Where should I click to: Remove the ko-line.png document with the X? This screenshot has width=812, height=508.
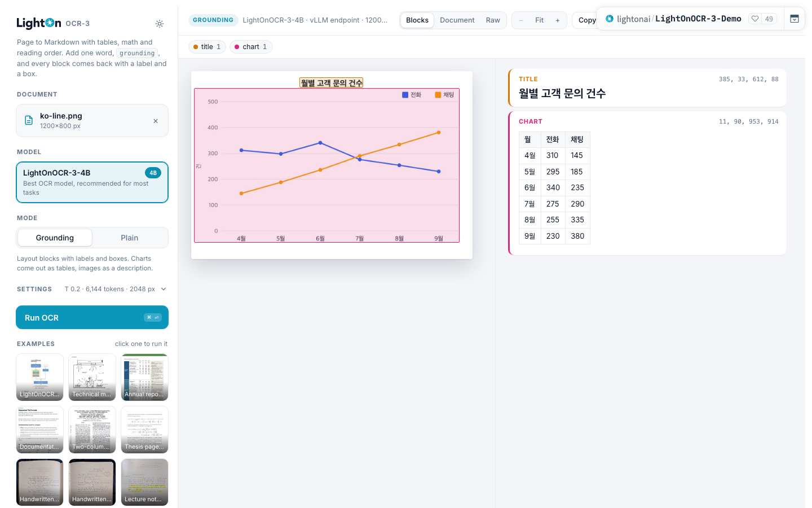tap(156, 121)
